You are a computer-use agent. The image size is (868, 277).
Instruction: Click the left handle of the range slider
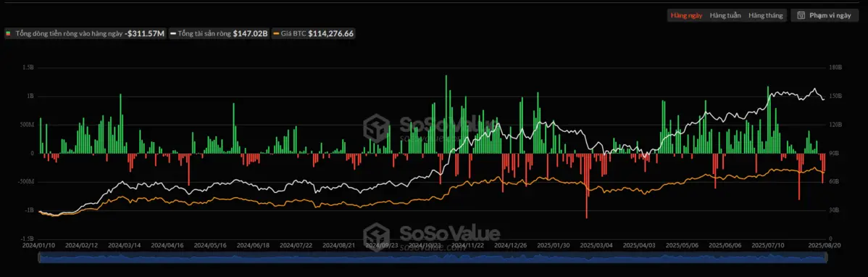39,257
